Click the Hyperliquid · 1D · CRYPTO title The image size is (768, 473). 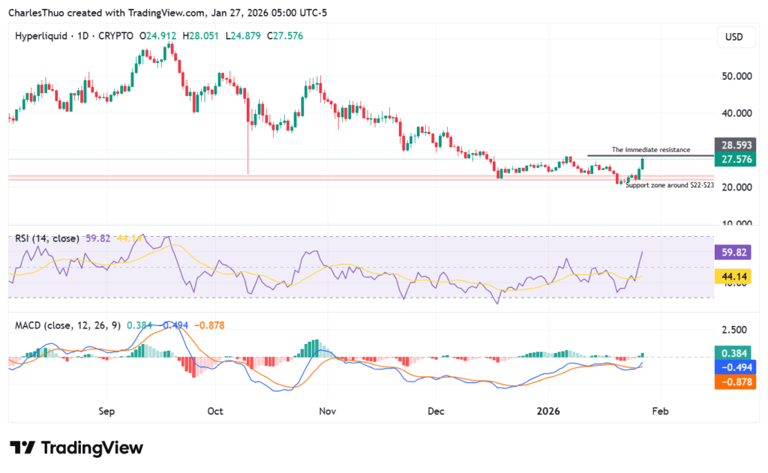(74, 36)
